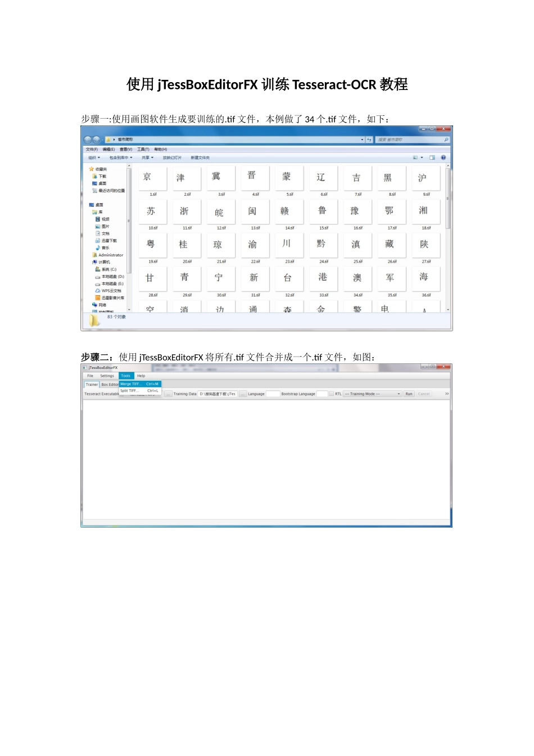The height and width of the screenshot is (756, 534).
Task: Open the Tools menu in jTessBoxEditorFX
Action: 126,376
